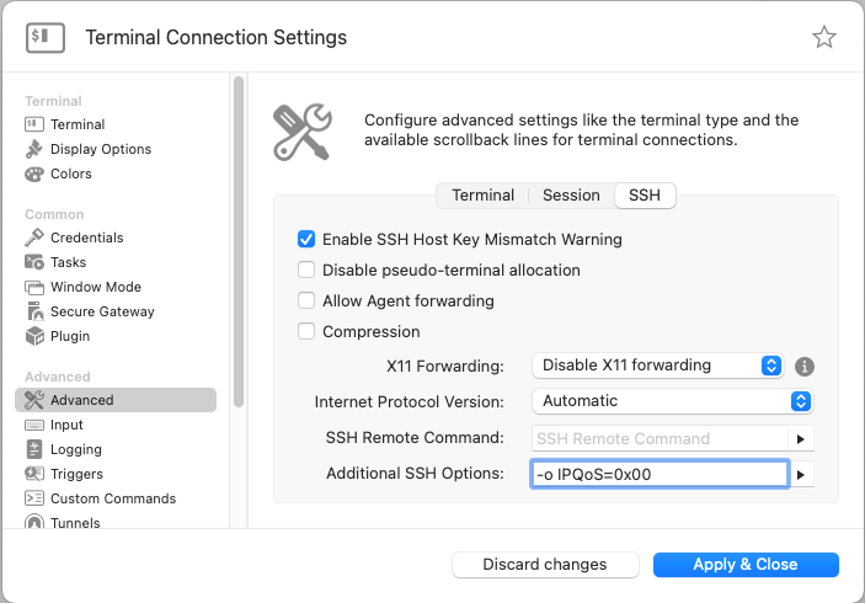This screenshot has height=604, width=866.
Task: Select Triggers in Advanced section
Action: (x=64, y=474)
